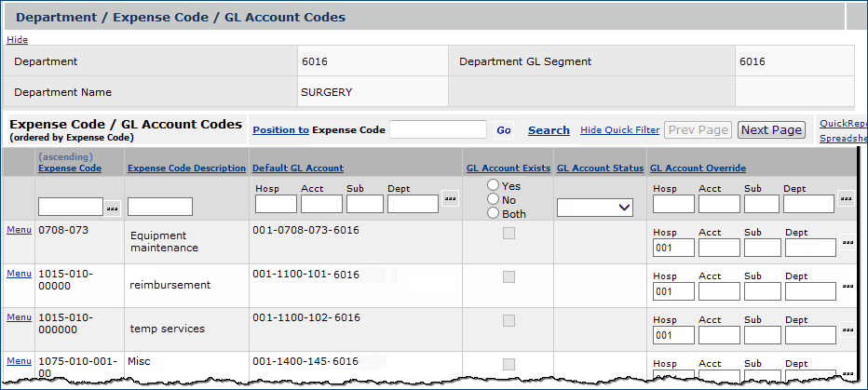
Task: Hide the department header panel
Action: 17,39
